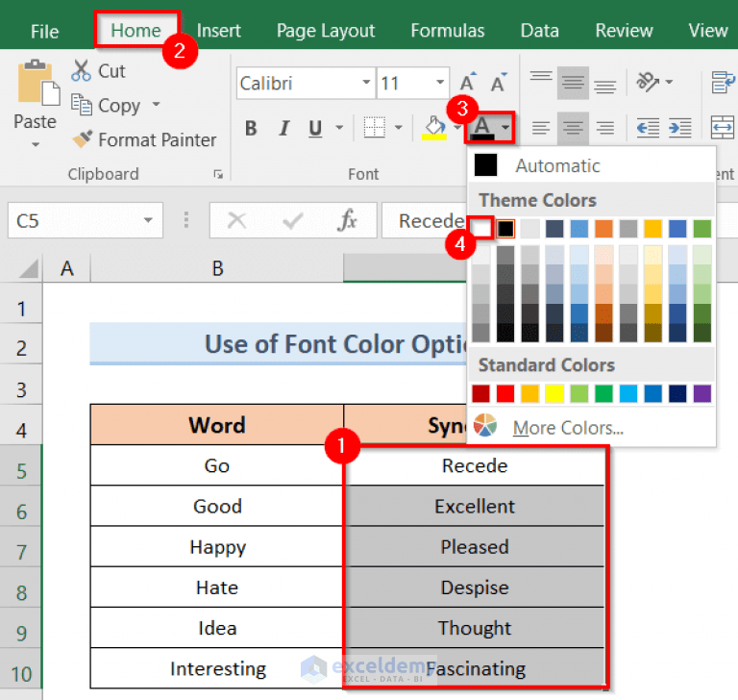Open the File tab
The height and width of the screenshot is (700, 738).
[45, 31]
